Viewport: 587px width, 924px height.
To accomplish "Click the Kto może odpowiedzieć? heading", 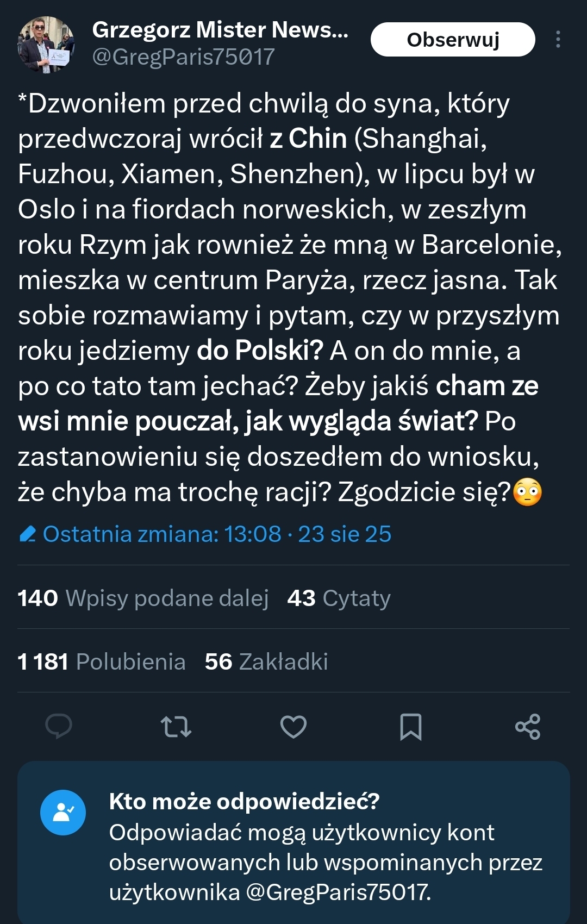I will (x=244, y=801).
